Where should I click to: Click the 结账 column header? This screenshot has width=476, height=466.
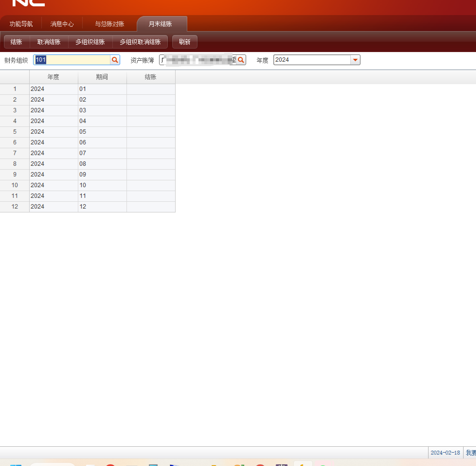(x=151, y=77)
